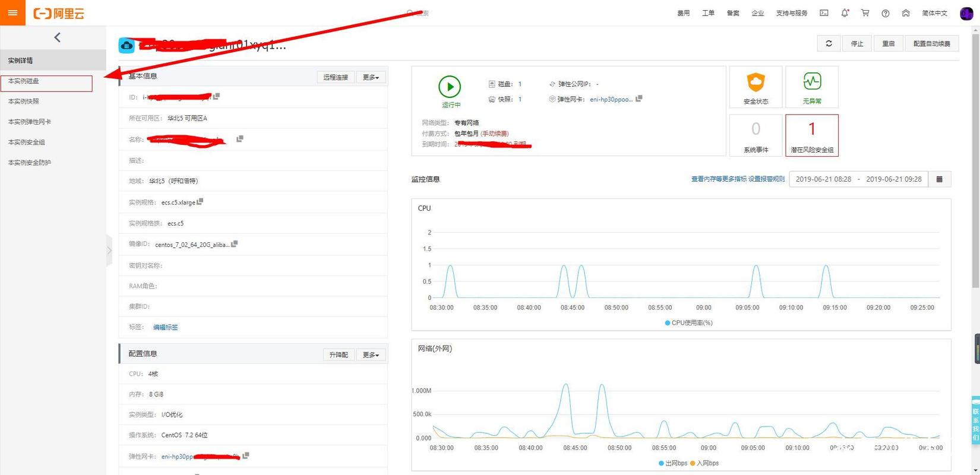Click the monitoring date range field
980x475 pixels.
pos(858,179)
